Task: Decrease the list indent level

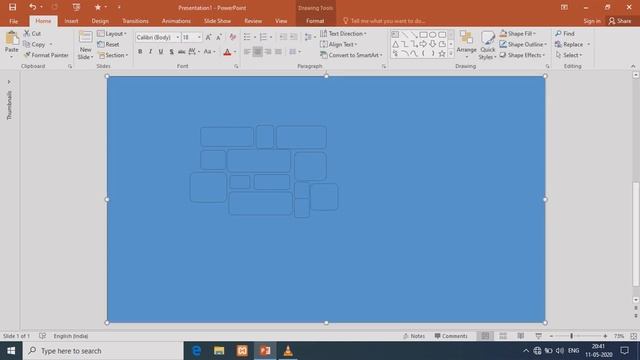Action: click(283, 37)
